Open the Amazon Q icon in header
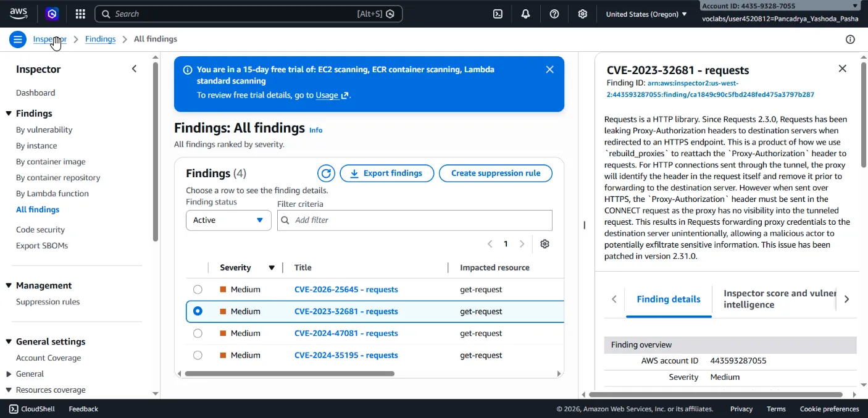This screenshot has width=868, height=418. coord(52,14)
